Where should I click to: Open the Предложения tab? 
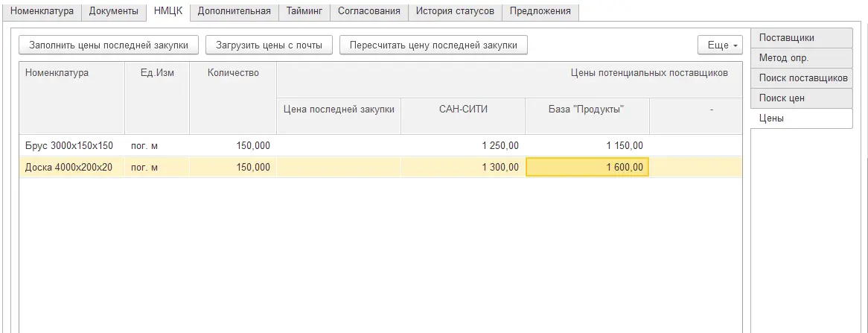[x=540, y=11]
